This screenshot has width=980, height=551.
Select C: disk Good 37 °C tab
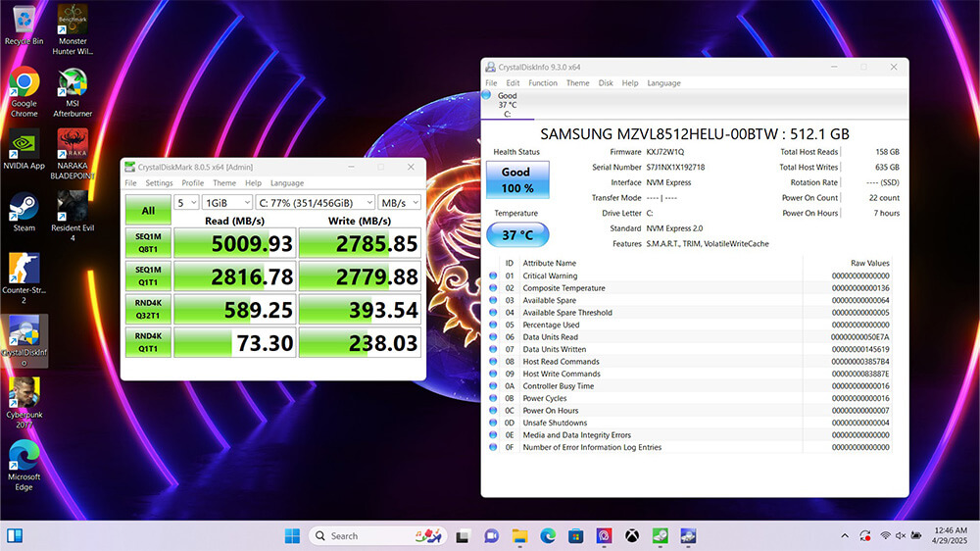(x=508, y=105)
